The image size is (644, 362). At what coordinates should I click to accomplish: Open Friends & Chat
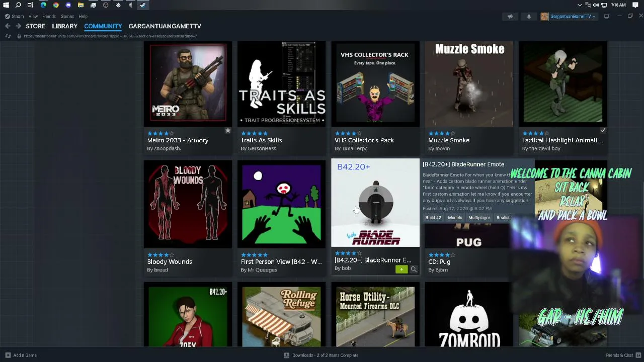[x=619, y=355]
